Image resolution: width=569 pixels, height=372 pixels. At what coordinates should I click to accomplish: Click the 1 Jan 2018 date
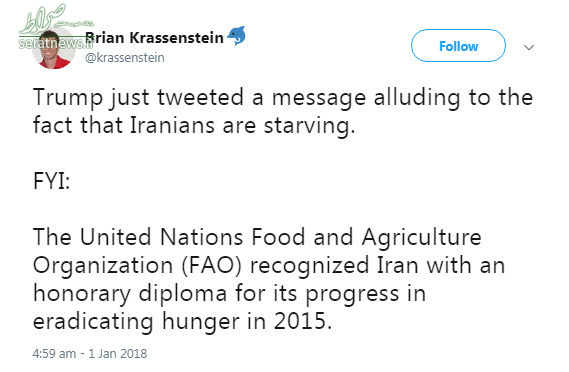point(118,353)
